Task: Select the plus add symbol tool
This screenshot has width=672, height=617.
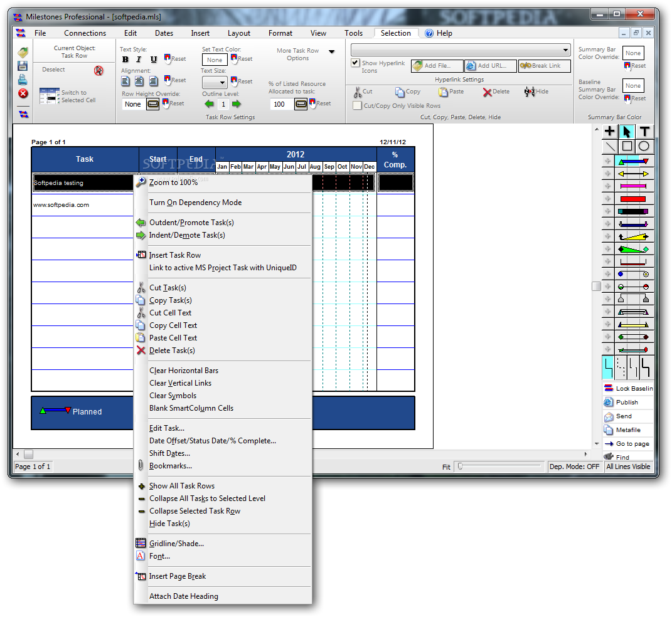Action: [609, 131]
